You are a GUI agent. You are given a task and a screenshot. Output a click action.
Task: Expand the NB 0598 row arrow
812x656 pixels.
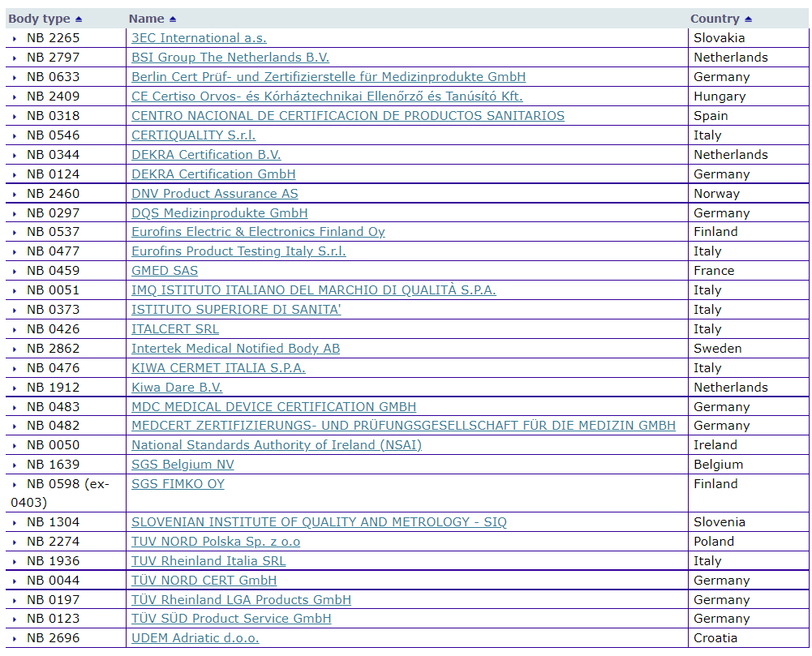15,485
